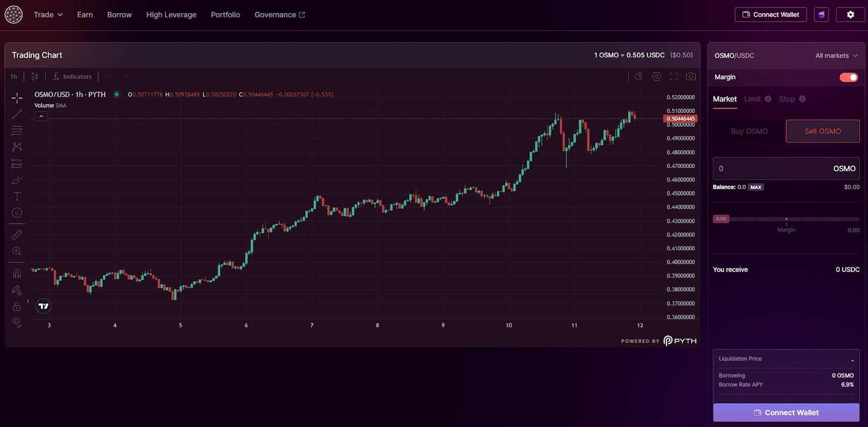Screen dimensions: 868x427
Task: Select the brush drawing tool
Action: click(17, 180)
